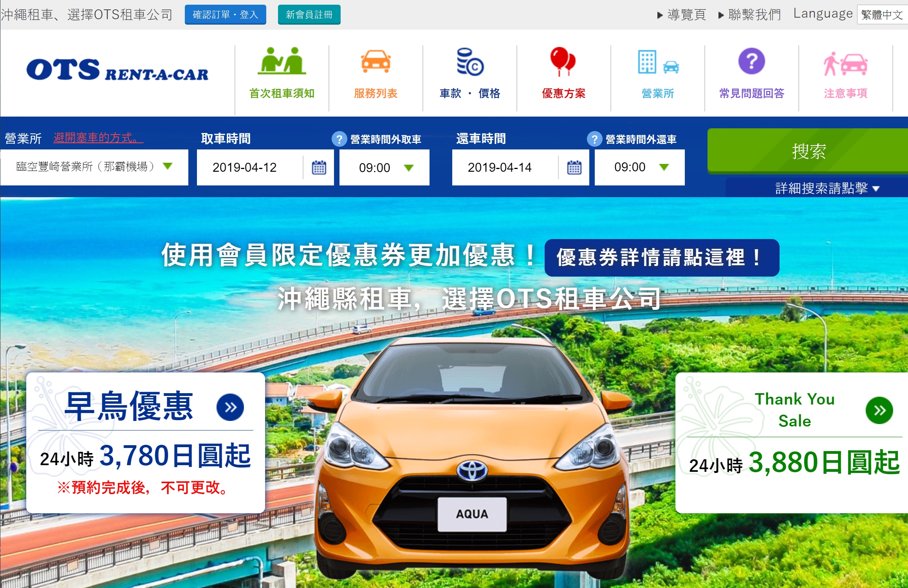Select the 優惠方案 menu label
The height and width of the screenshot is (588, 908).
[x=563, y=94]
